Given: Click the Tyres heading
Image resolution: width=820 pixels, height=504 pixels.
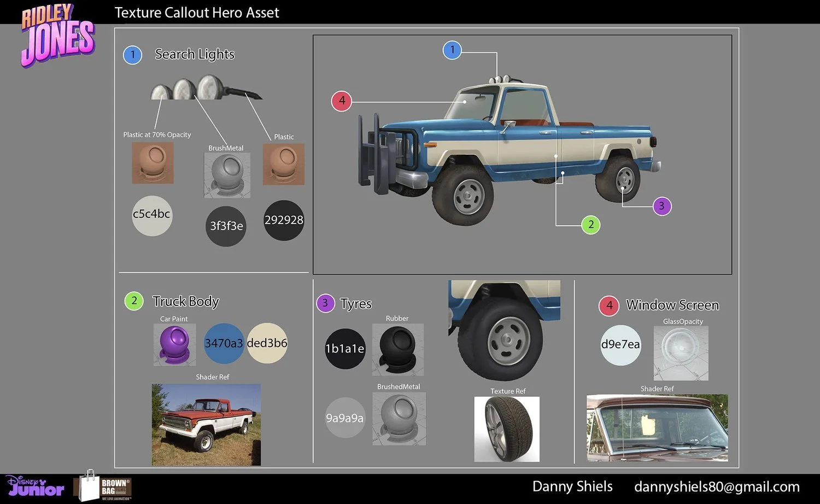Looking at the screenshot, I should point(356,304).
